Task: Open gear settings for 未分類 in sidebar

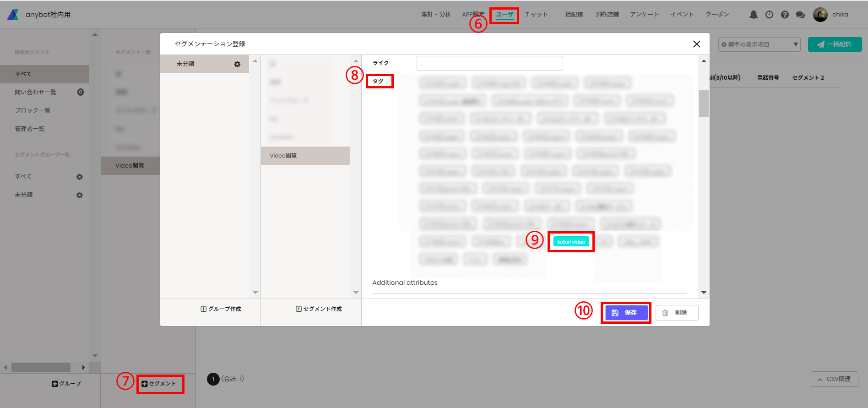Action: tap(80, 195)
